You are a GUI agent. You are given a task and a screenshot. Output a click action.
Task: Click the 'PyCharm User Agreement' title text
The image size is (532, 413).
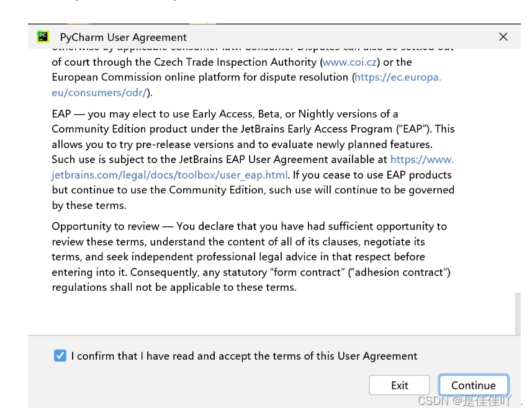tap(123, 37)
